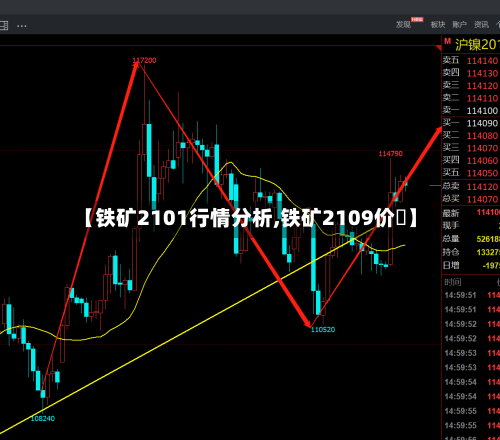Click the 现手 row label

coord(451,226)
